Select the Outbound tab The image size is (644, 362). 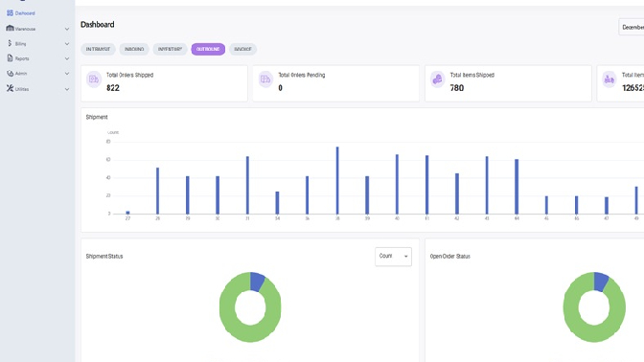[x=208, y=49]
